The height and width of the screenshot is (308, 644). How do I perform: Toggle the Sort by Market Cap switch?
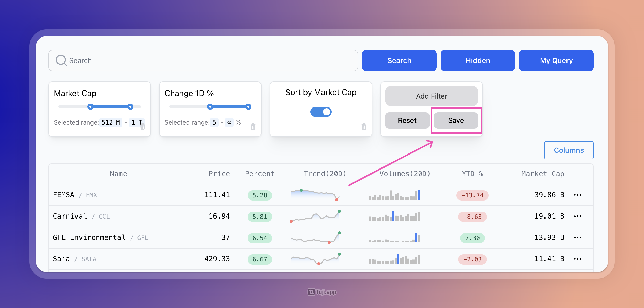tap(321, 112)
